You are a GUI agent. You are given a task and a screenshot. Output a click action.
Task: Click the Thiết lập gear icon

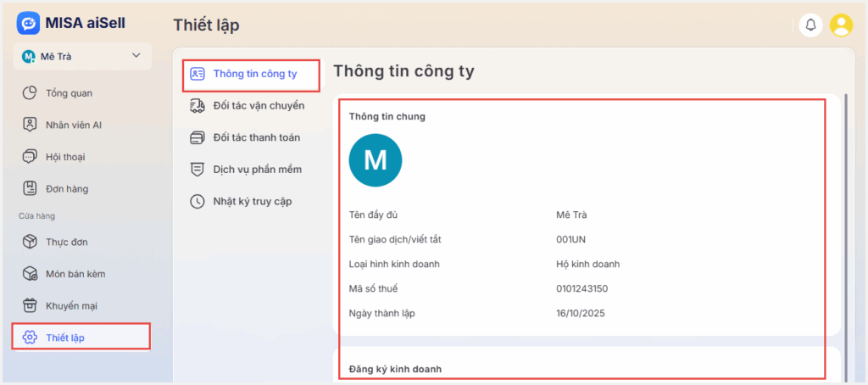(x=30, y=338)
